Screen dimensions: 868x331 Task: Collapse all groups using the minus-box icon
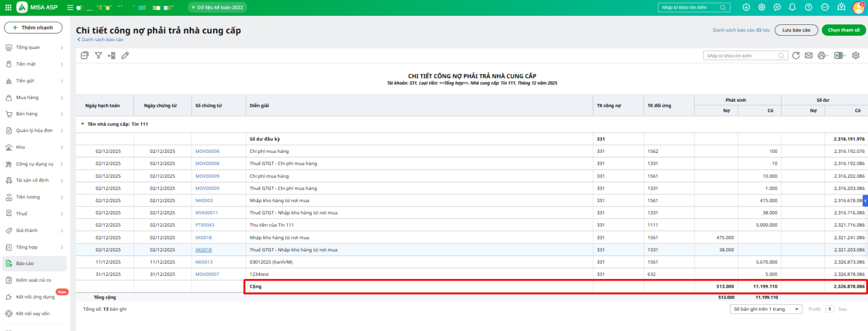click(x=85, y=55)
